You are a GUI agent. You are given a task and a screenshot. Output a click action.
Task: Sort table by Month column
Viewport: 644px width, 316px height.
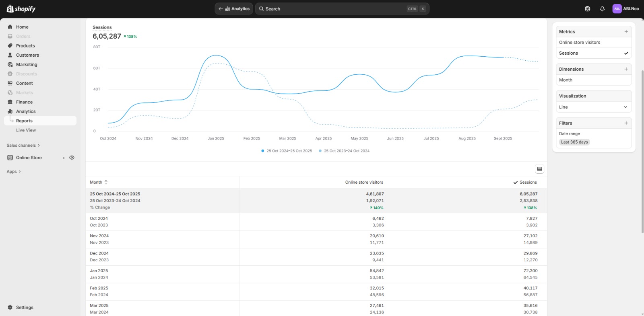coord(99,183)
